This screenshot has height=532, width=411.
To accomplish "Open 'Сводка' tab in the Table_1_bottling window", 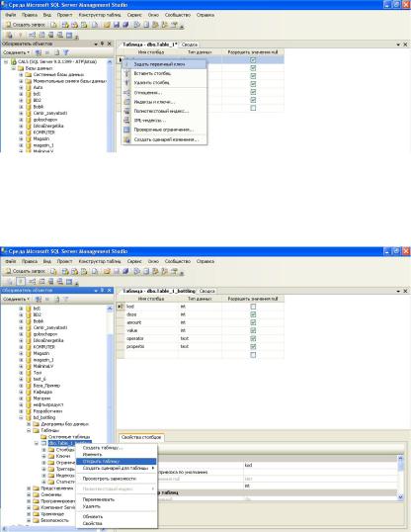I will click(x=206, y=291).
